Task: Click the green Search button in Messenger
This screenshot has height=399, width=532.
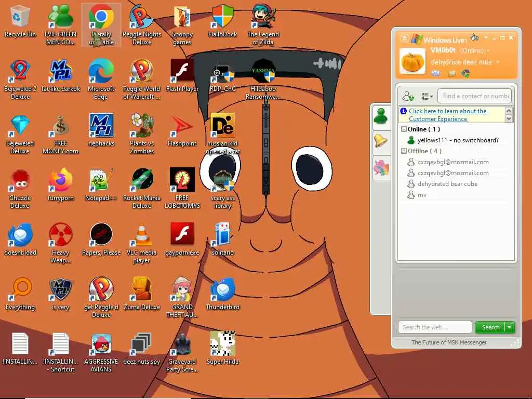Action: pos(490,327)
